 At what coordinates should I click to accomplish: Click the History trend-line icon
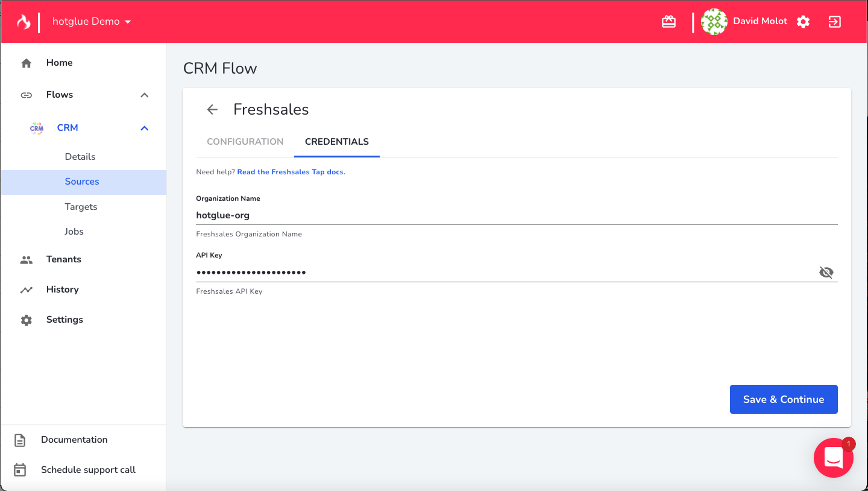tap(26, 290)
